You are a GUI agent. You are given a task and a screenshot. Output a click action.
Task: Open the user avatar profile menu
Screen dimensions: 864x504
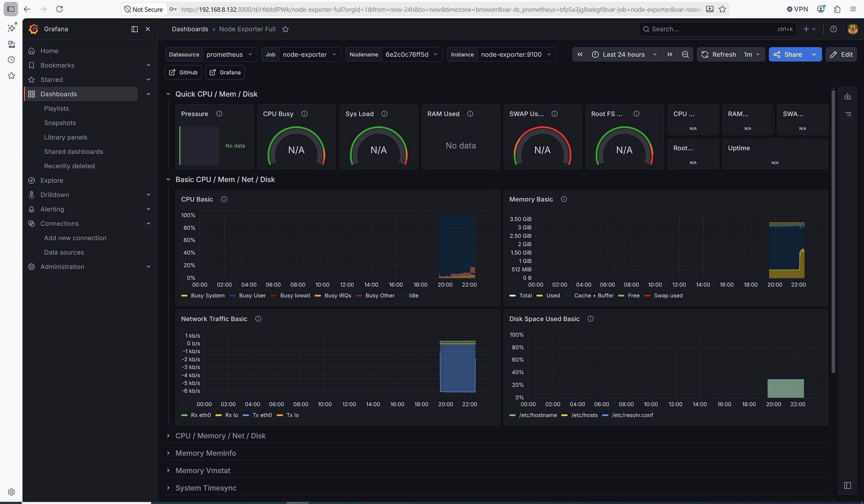click(853, 29)
